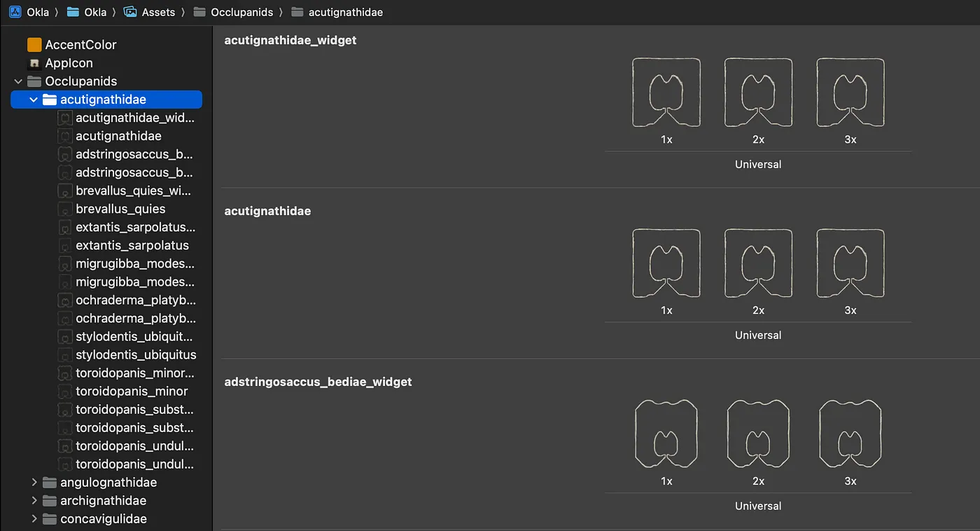Viewport: 980px width, 531px height.
Task: Open Occlupanids in the breadcrumb path
Action: click(241, 12)
